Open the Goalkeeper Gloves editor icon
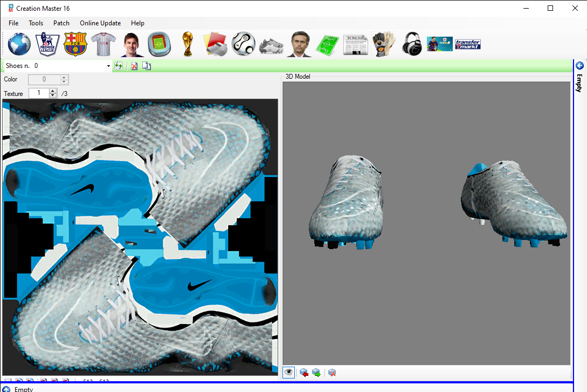 (384, 44)
